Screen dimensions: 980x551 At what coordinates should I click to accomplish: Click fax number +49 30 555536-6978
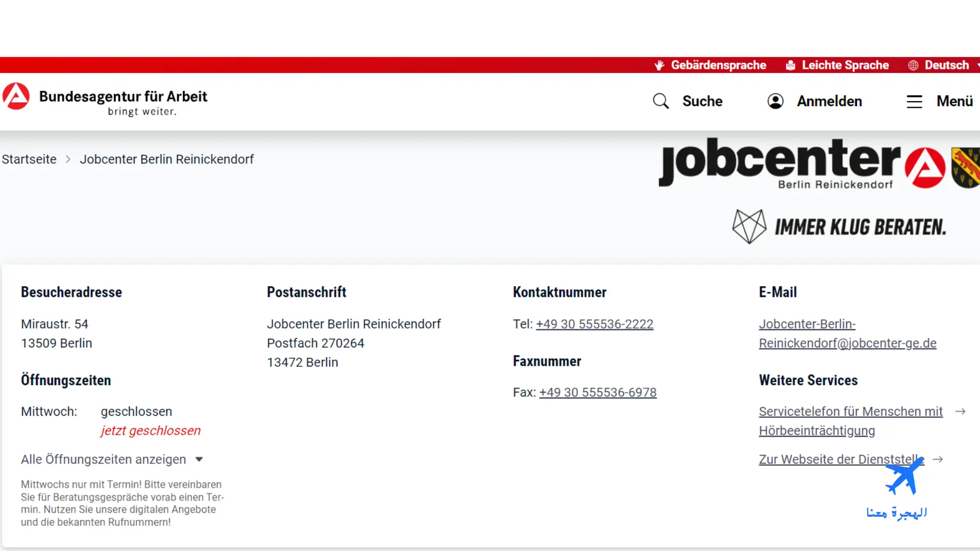tap(598, 392)
